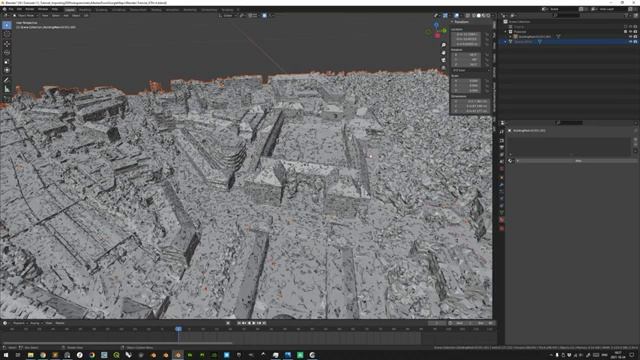Open the Object Mode dropdown

(x=25, y=16)
